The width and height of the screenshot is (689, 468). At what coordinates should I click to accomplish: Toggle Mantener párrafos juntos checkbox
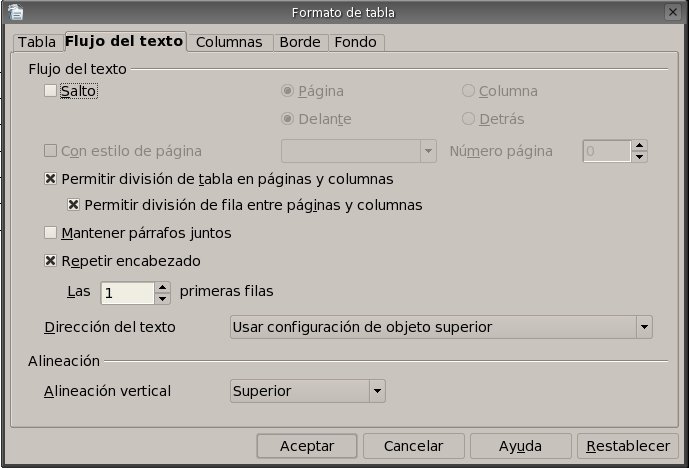coord(52,233)
